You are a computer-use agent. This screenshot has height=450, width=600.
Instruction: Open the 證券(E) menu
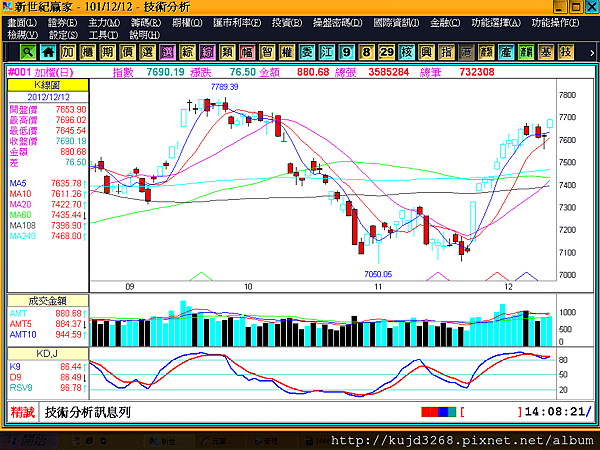(x=62, y=23)
